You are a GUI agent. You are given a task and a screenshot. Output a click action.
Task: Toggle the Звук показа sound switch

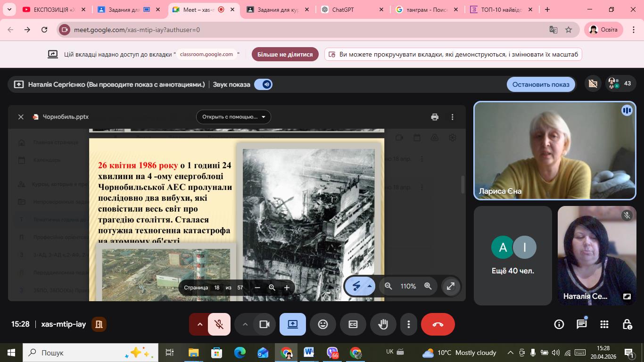coord(263,84)
